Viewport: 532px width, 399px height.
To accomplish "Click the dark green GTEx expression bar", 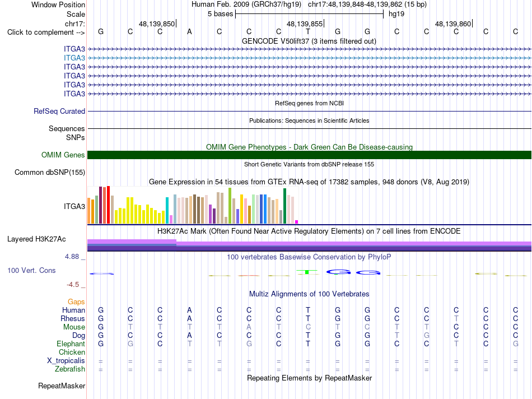I will pyautogui.click(x=284, y=206).
